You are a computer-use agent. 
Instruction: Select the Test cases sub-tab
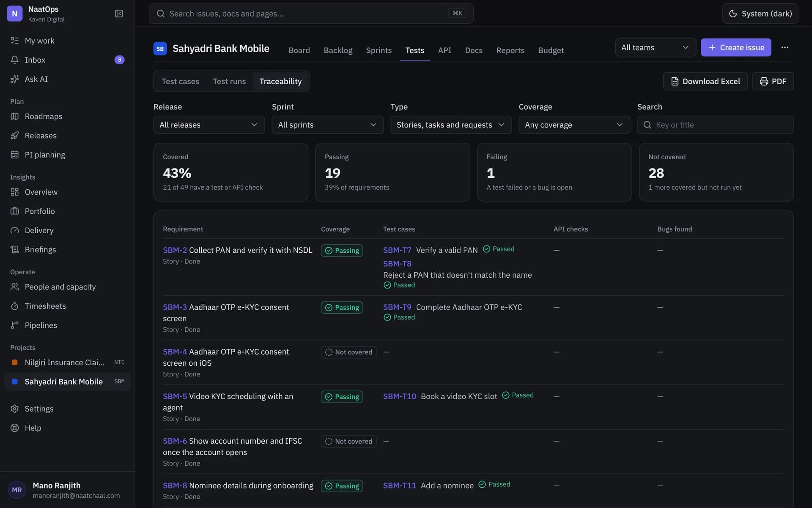pos(180,81)
